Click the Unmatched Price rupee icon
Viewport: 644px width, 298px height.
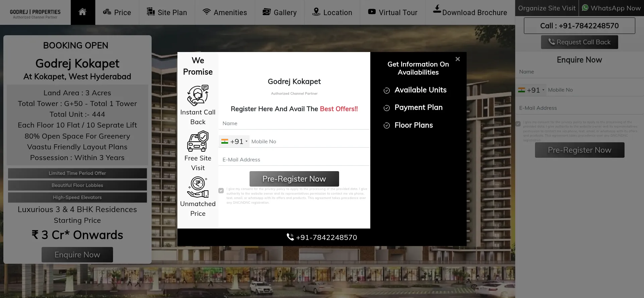[x=198, y=187]
